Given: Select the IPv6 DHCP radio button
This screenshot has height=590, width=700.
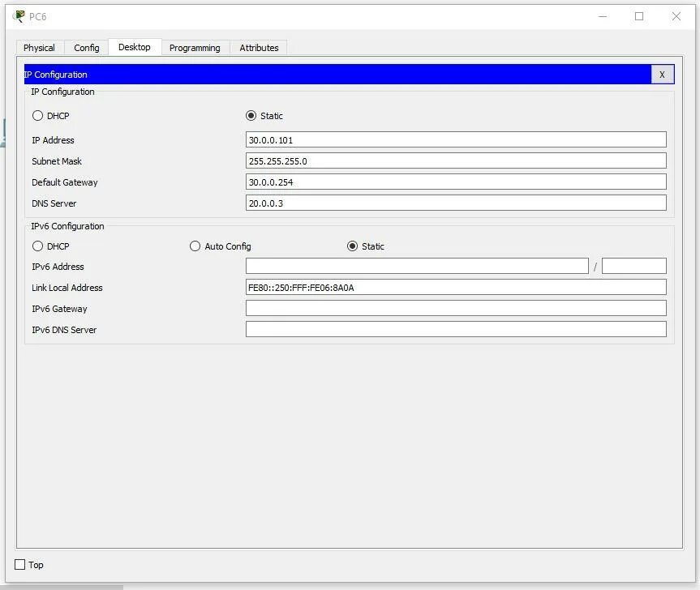Looking at the screenshot, I should click(x=37, y=246).
